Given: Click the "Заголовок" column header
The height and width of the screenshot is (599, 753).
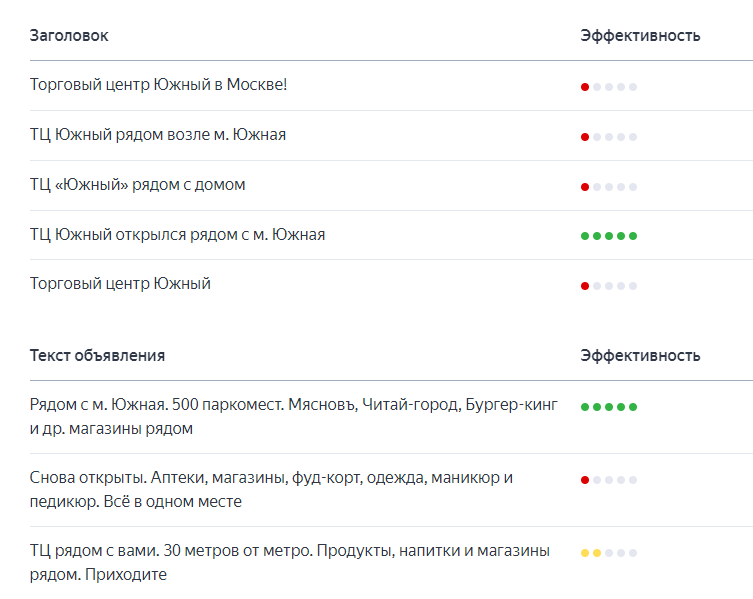Looking at the screenshot, I should point(69,36).
